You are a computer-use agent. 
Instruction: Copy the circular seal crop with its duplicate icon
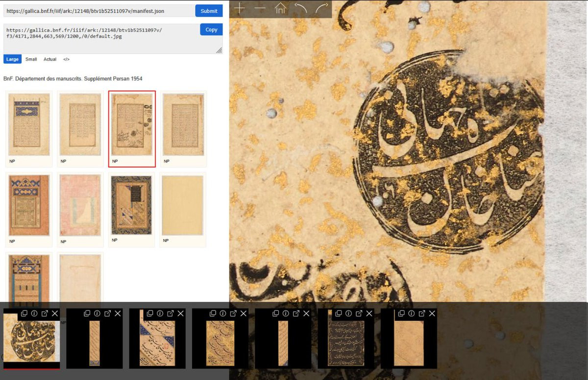click(24, 313)
